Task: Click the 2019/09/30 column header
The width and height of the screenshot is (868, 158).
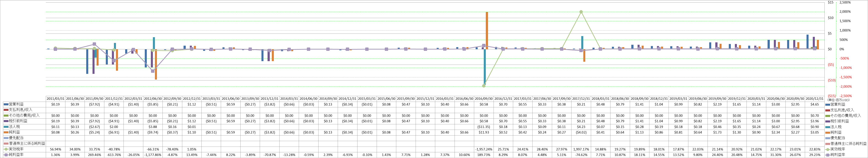Action: coord(717,99)
